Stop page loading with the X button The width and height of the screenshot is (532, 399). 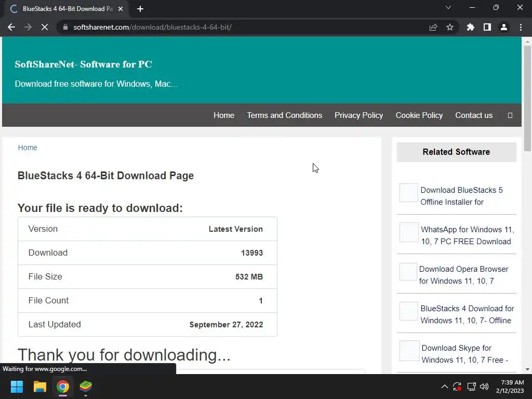click(45, 27)
